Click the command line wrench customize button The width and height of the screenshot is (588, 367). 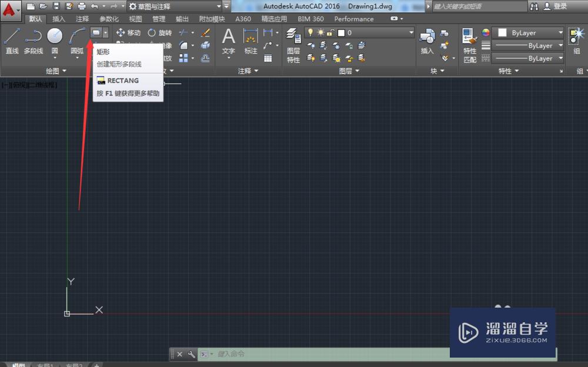tap(191, 354)
